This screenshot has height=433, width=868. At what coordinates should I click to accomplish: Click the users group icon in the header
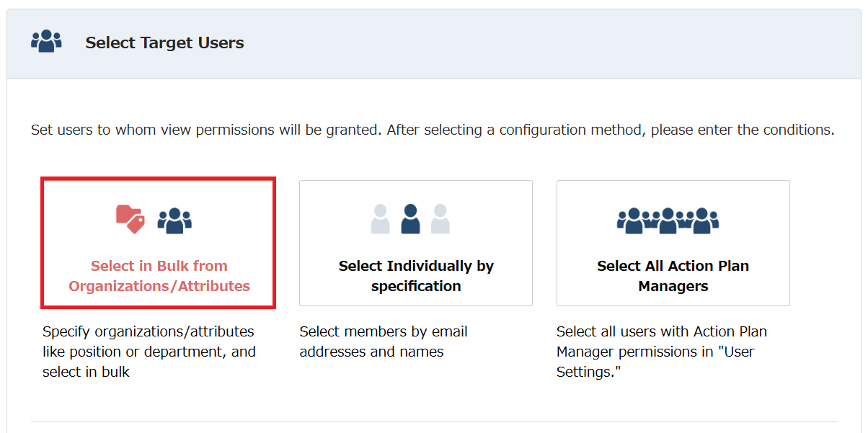46,42
